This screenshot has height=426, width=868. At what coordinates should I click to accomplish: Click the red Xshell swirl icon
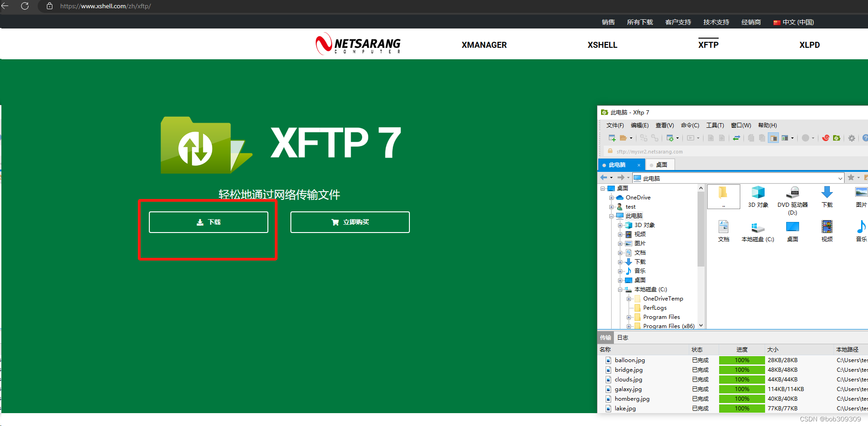pos(826,138)
